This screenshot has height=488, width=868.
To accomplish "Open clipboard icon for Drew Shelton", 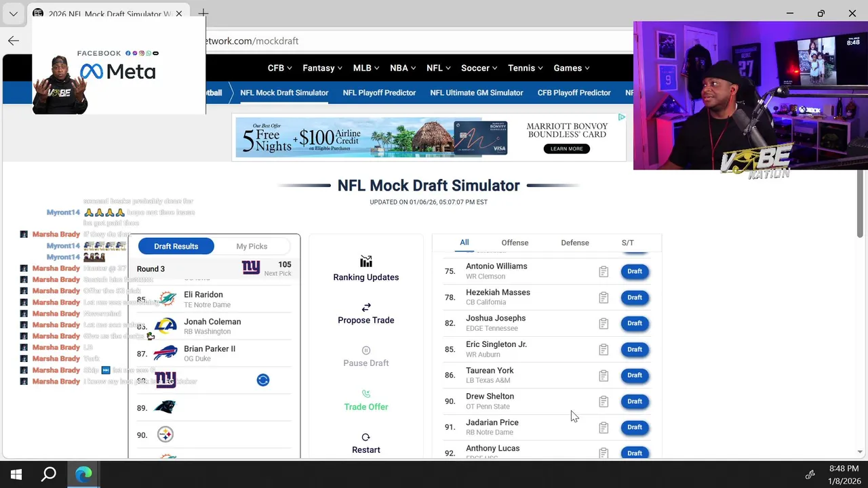I will point(604,401).
